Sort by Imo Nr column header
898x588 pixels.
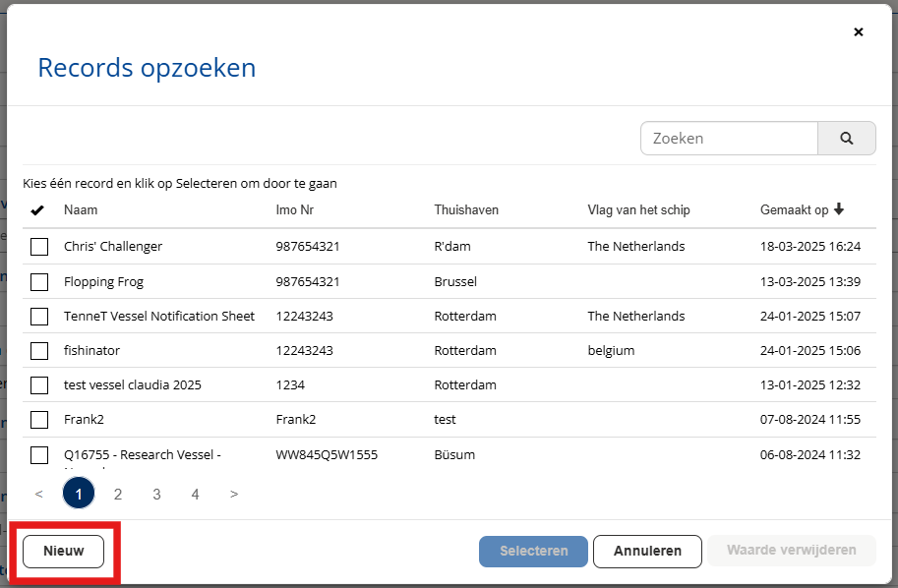296,210
